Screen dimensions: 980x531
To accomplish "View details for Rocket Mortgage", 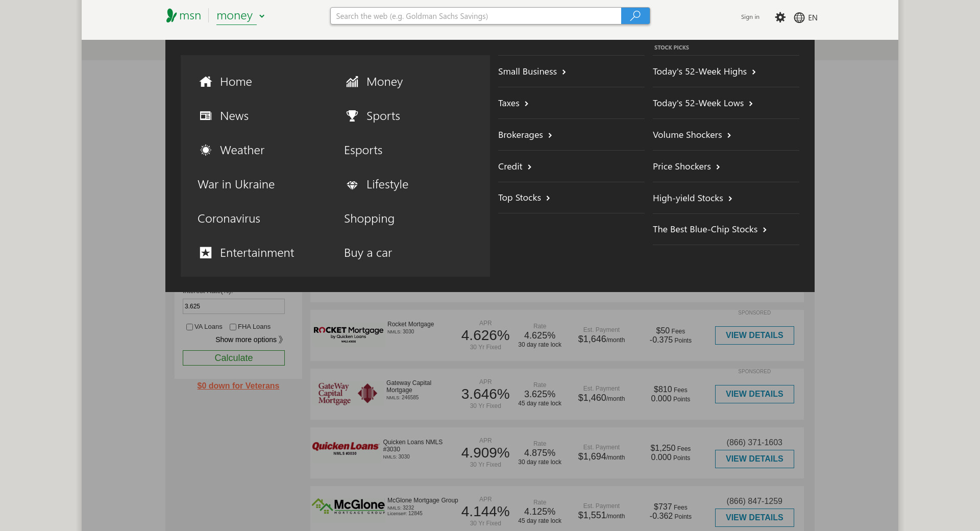I will point(754,335).
